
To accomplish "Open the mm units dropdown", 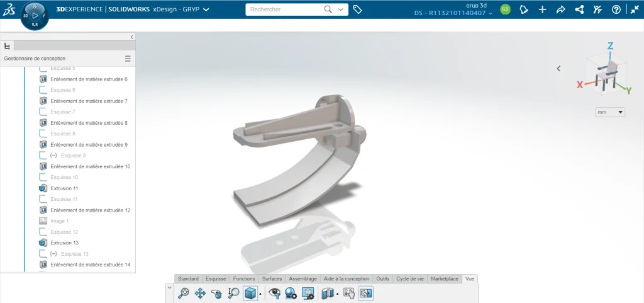I will pos(610,112).
